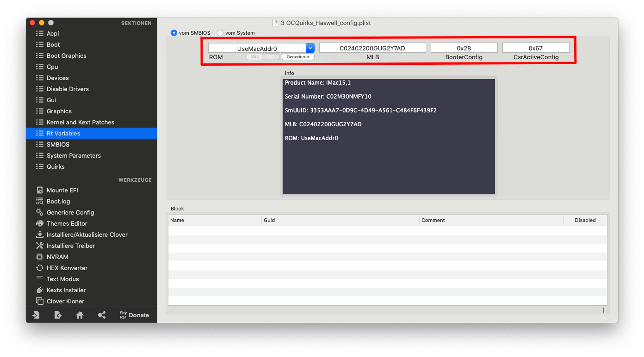Screen dimensions: 644x357
Task: Click the SmUUID line in the Info box
Action: (x=361, y=111)
